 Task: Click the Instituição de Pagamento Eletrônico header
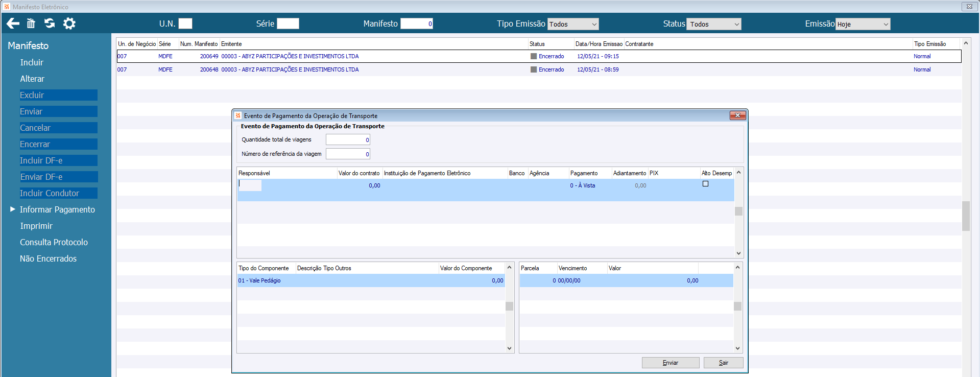coord(427,173)
